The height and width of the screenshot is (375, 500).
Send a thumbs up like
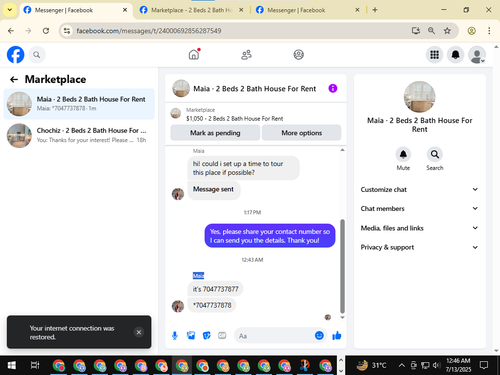(337, 335)
